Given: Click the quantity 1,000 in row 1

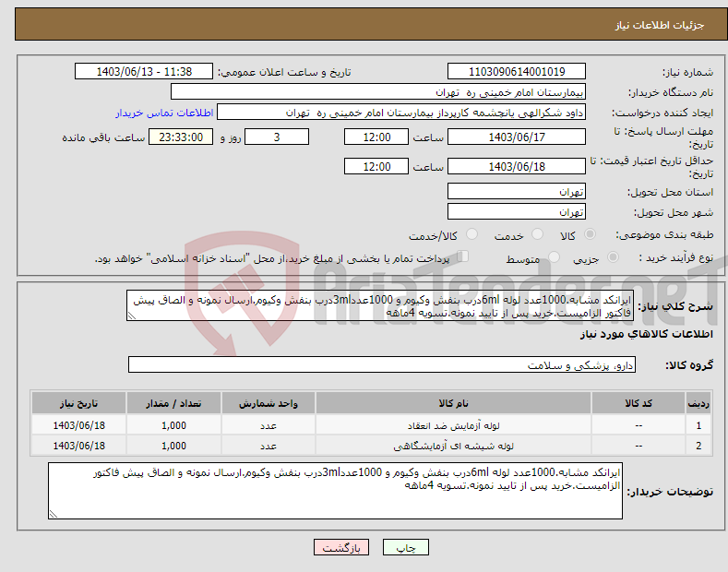Looking at the screenshot, I should [x=173, y=425].
